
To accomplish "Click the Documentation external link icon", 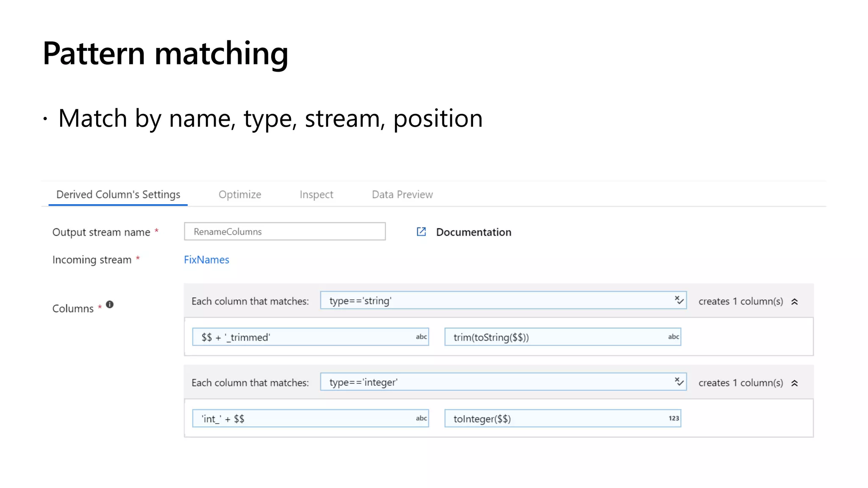I will (421, 232).
